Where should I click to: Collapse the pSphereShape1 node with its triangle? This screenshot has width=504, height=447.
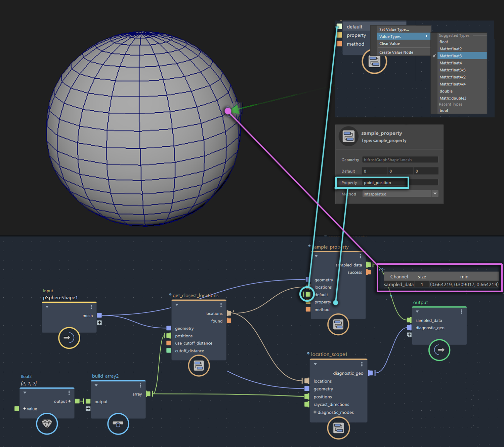[x=47, y=307]
